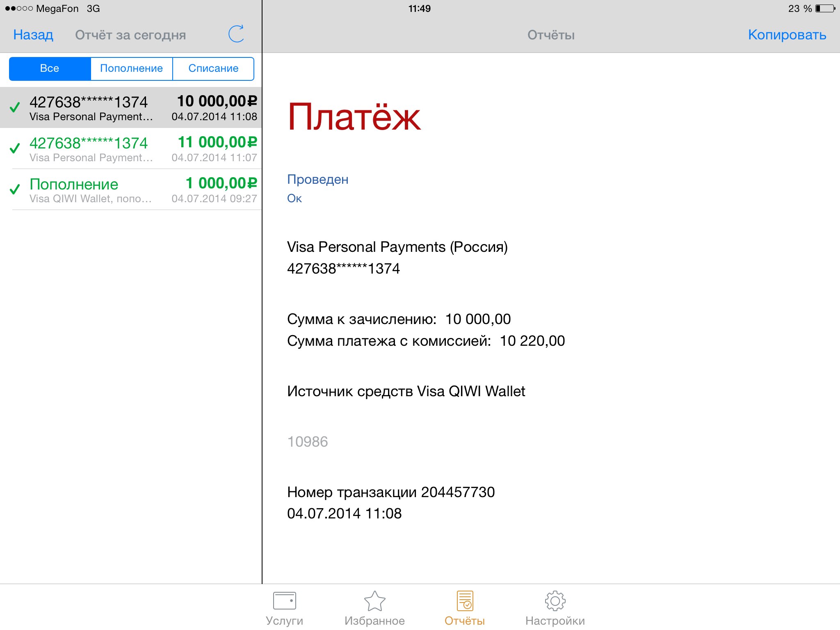
Task: Tap green checkmark of Пополнение row
Action: tap(15, 189)
